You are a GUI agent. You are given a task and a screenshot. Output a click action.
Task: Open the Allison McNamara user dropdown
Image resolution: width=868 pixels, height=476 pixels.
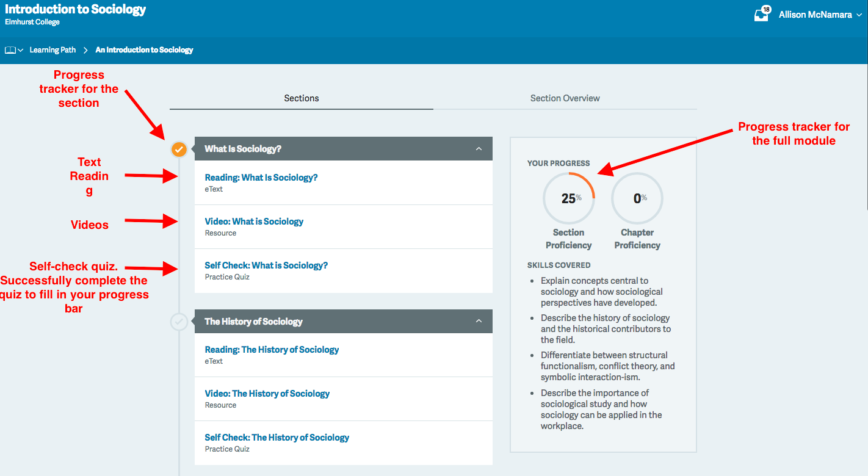click(820, 15)
